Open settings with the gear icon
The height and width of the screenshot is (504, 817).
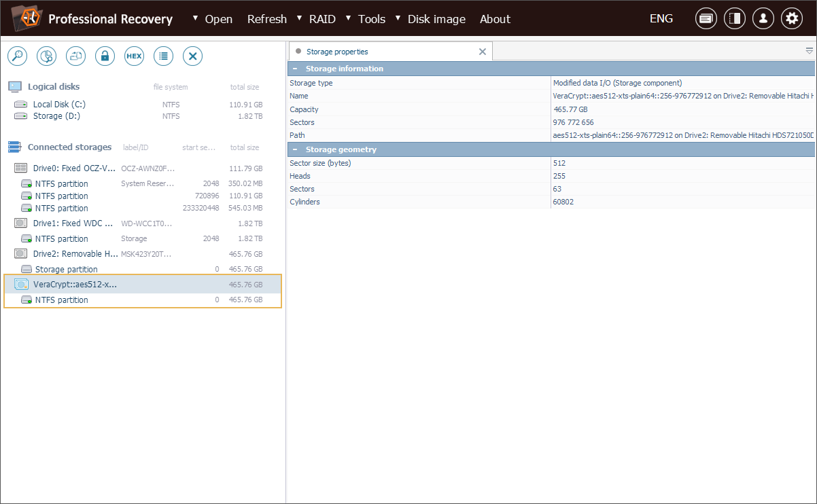791,19
